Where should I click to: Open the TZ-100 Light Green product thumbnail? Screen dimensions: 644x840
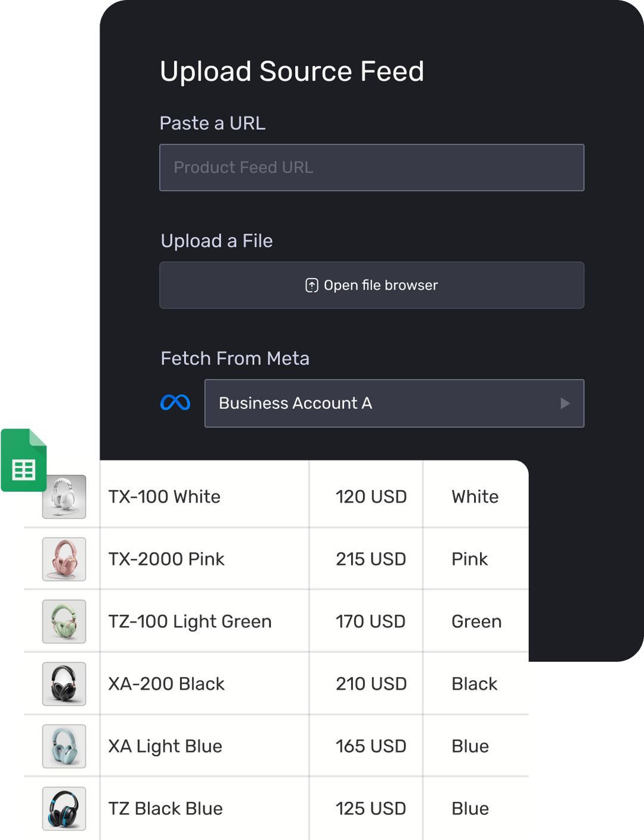click(64, 621)
